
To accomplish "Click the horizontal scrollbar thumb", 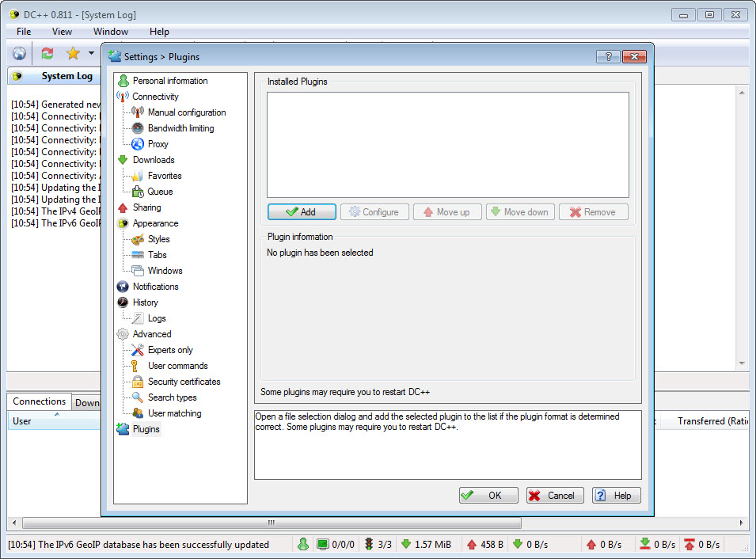I will coord(272,523).
